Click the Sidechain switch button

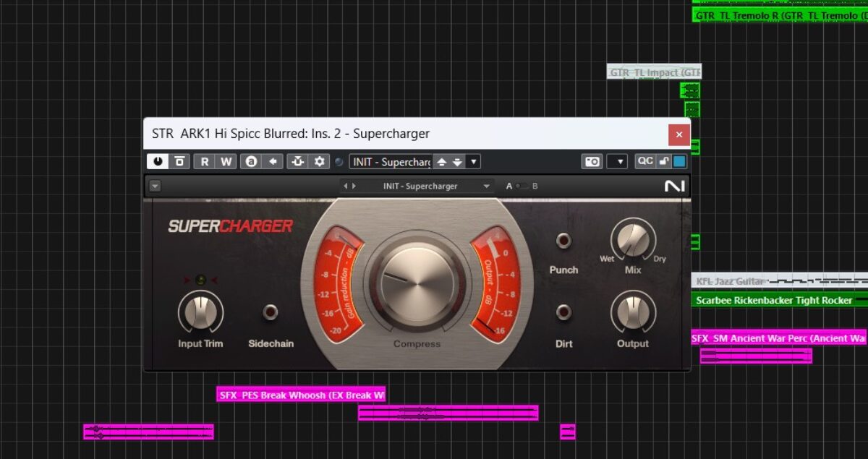coord(271,312)
